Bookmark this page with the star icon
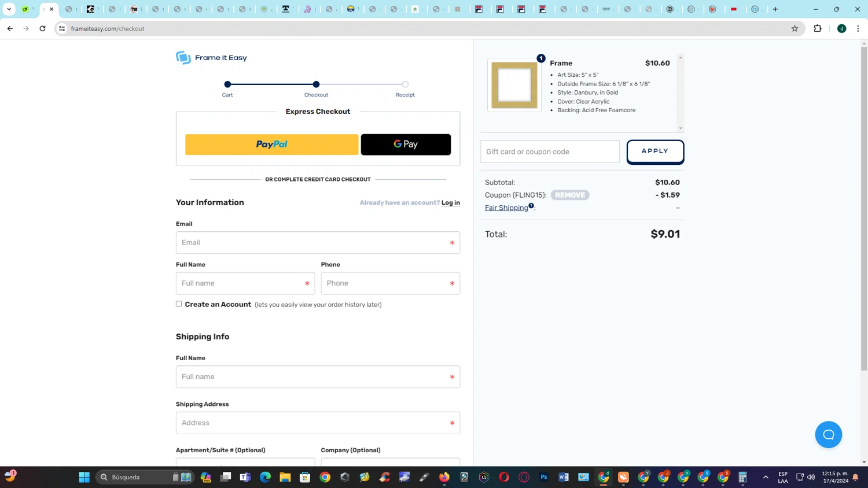The width and height of the screenshot is (868, 488). (x=795, y=28)
